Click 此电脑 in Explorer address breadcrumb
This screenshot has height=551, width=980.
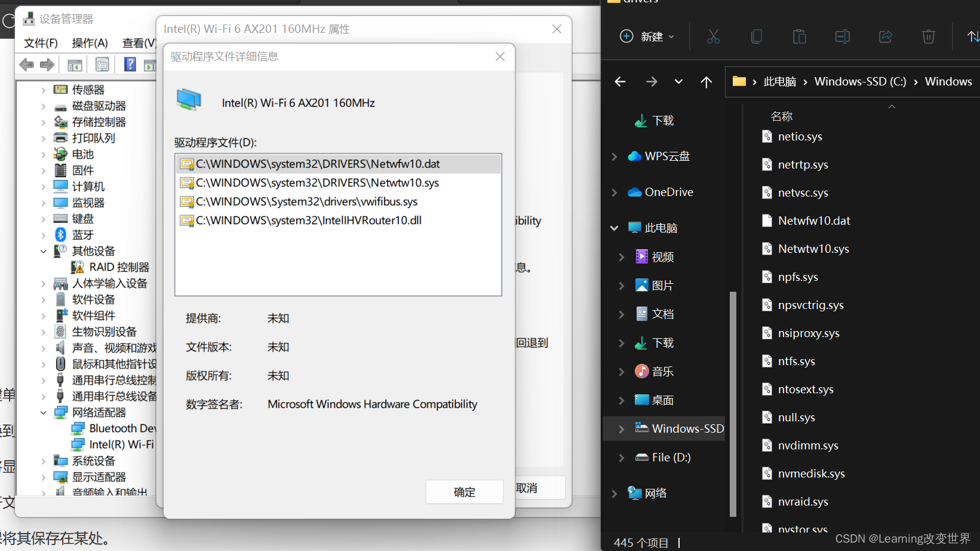(779, 82)
